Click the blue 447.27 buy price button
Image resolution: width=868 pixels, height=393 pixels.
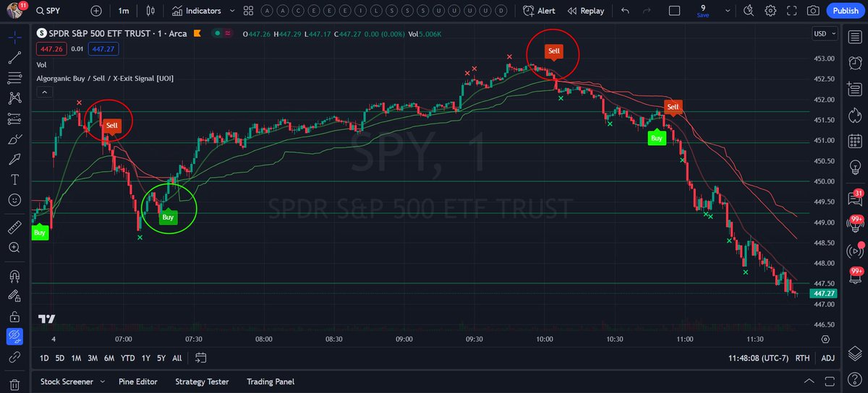coord(104,49)
